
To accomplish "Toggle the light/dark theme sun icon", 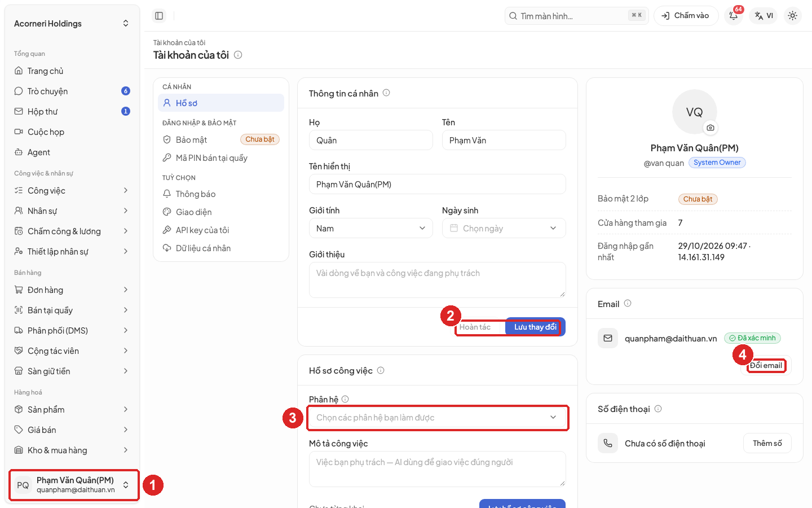I will 793,16.
